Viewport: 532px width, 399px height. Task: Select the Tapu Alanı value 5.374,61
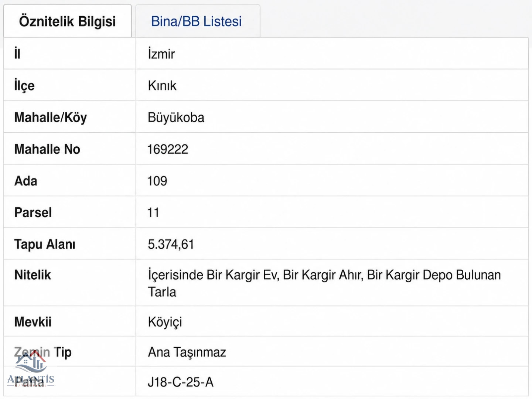click(x=171, y=245)
